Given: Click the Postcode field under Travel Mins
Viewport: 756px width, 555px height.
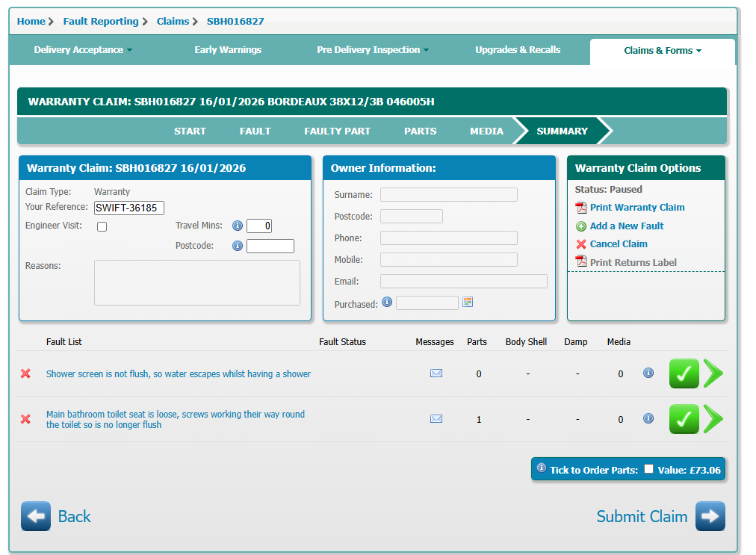Looking at the screenshot, I should 270,246.
